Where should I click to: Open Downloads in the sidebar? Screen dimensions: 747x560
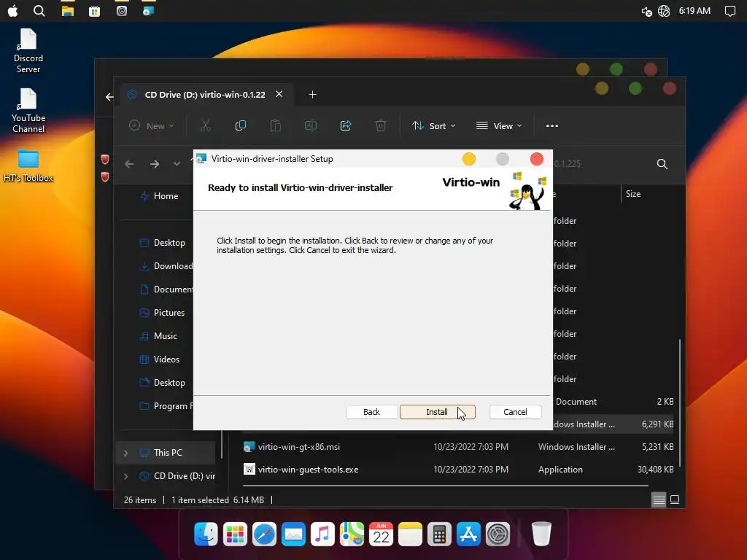pos(166,265)
